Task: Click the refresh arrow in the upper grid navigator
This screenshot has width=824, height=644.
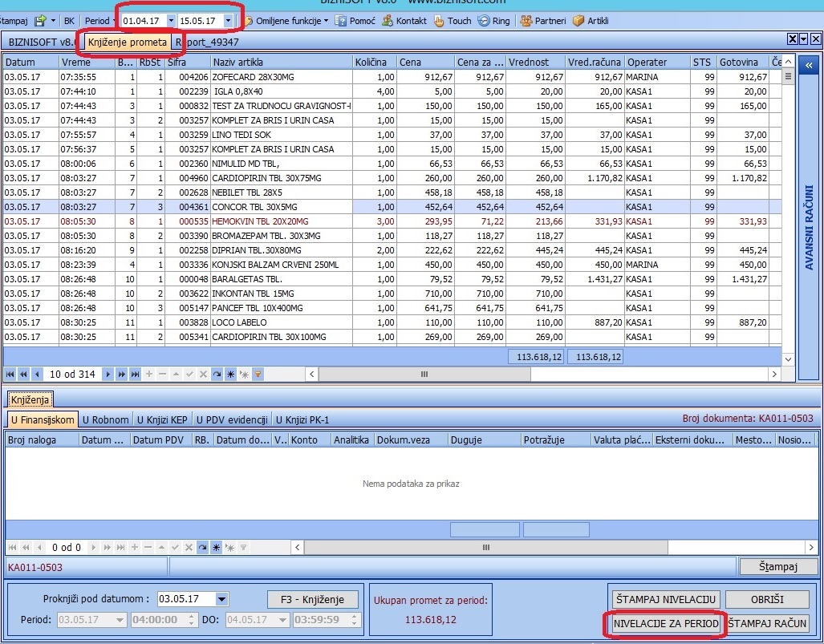Action: pos(217,375)
